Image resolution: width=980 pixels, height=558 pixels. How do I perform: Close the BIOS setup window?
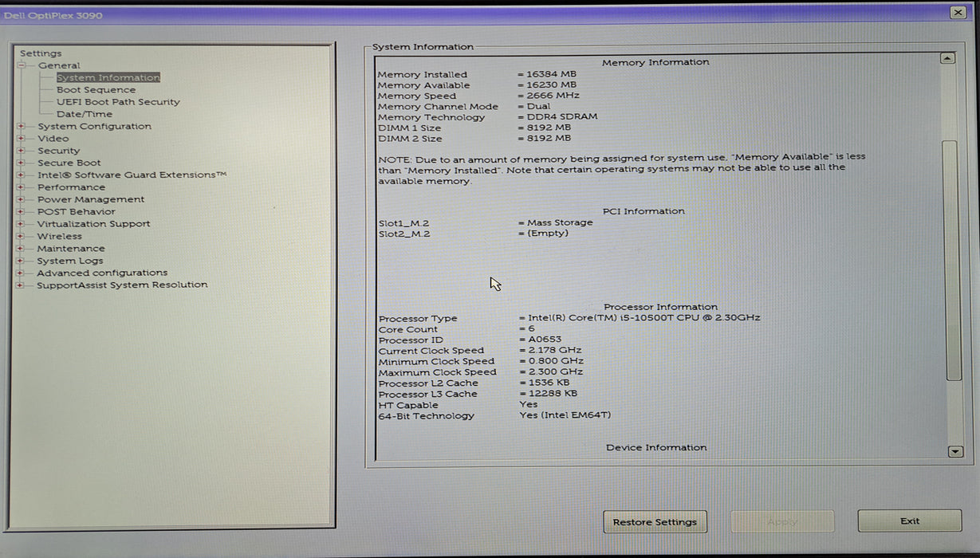[958, 13]
